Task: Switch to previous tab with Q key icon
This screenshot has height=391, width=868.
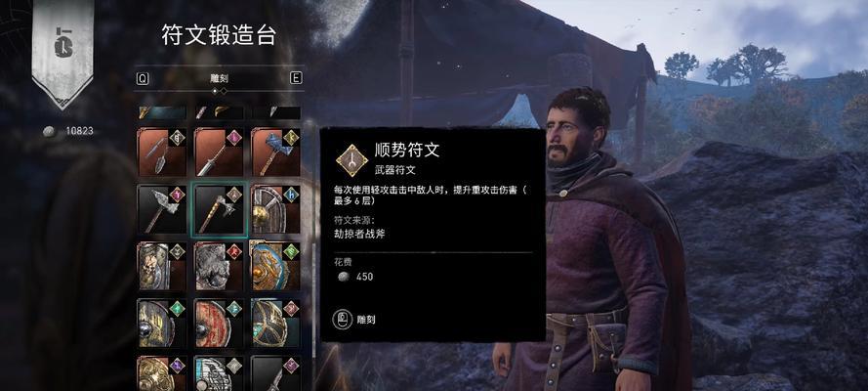Action: (x=143, y=78)
